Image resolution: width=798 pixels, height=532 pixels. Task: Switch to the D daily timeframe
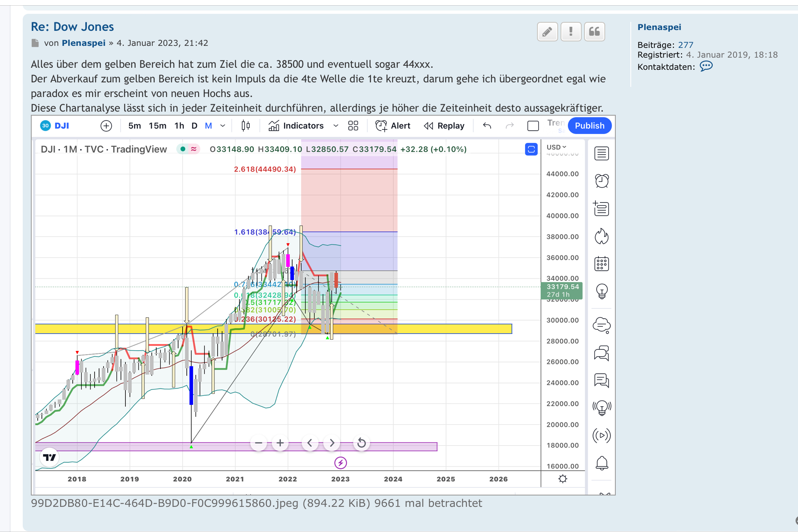[194, 126]
